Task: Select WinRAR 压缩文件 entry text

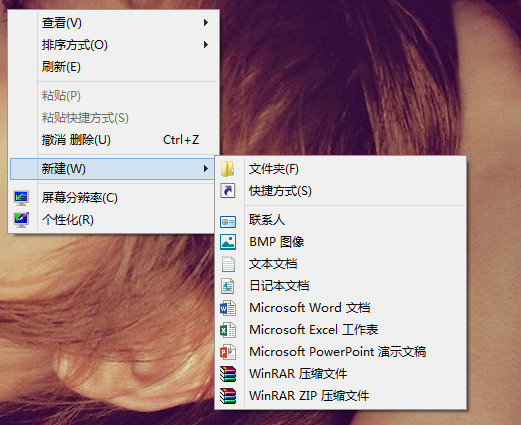Action: coord(298,374)
